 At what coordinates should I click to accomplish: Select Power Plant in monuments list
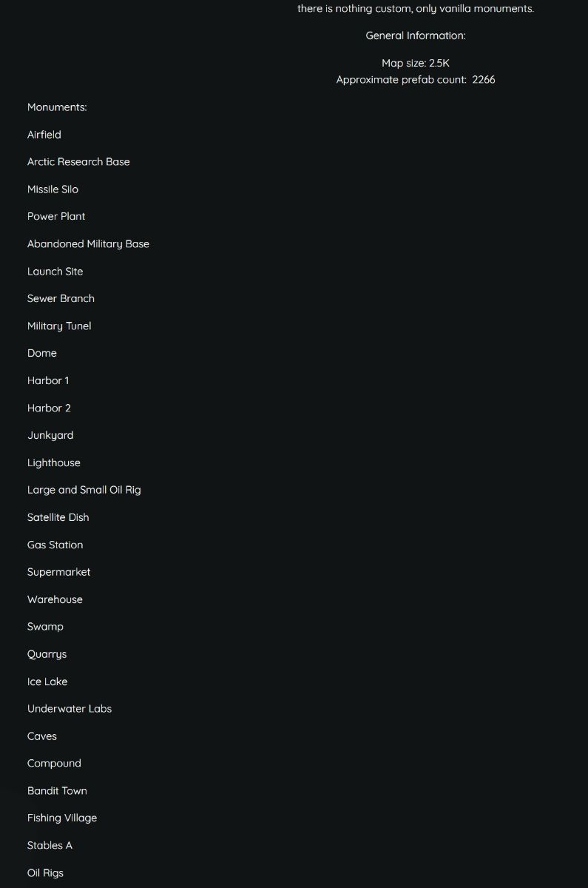pos(56,216)
